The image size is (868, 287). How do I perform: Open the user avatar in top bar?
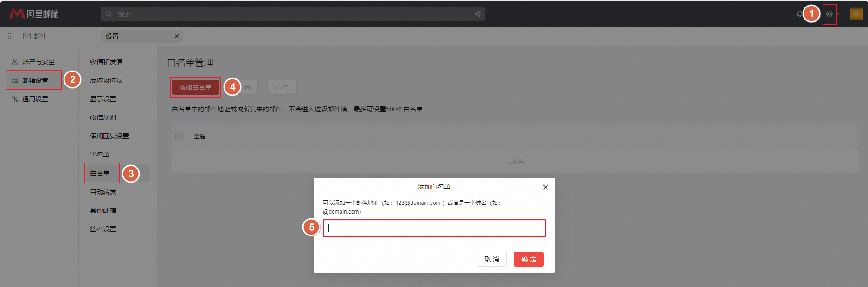coord(856,14)
